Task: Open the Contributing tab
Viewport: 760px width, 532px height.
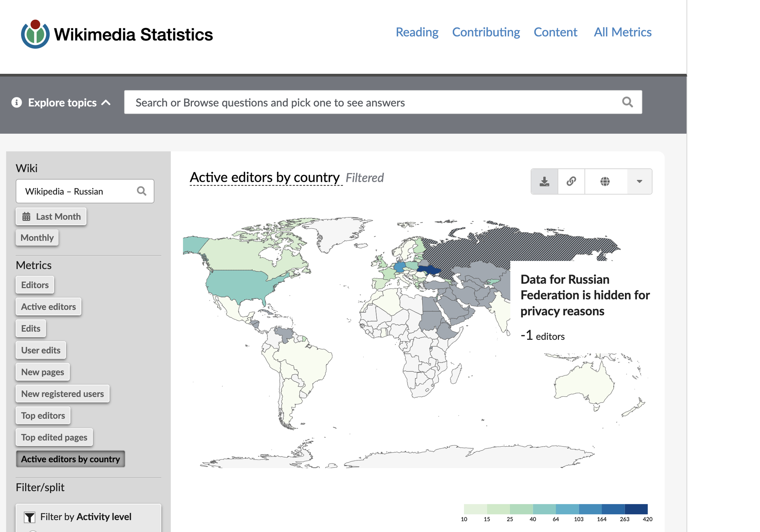Action: point(486,32)
